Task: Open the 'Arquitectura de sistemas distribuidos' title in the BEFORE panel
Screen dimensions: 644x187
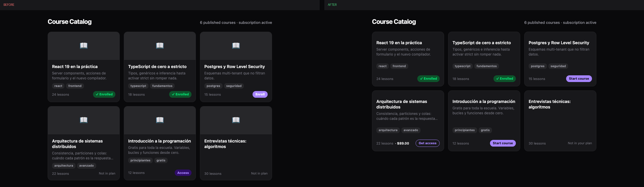Action: coord(77,144)
